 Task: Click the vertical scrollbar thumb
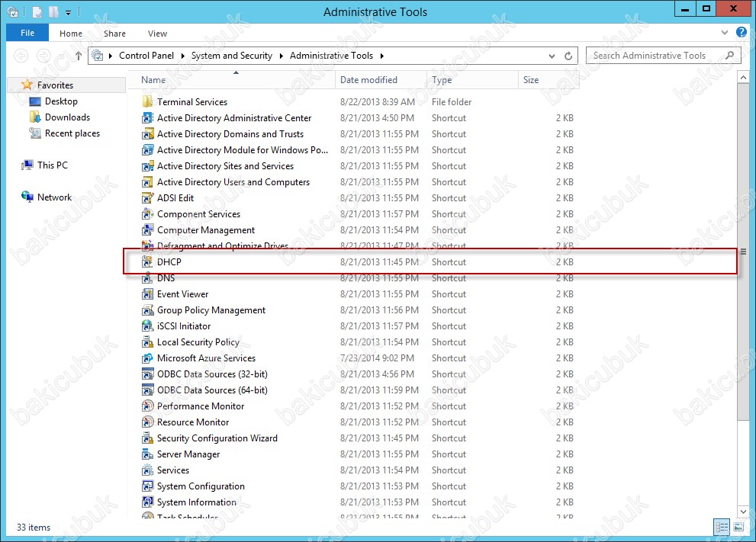coord(743,252)
